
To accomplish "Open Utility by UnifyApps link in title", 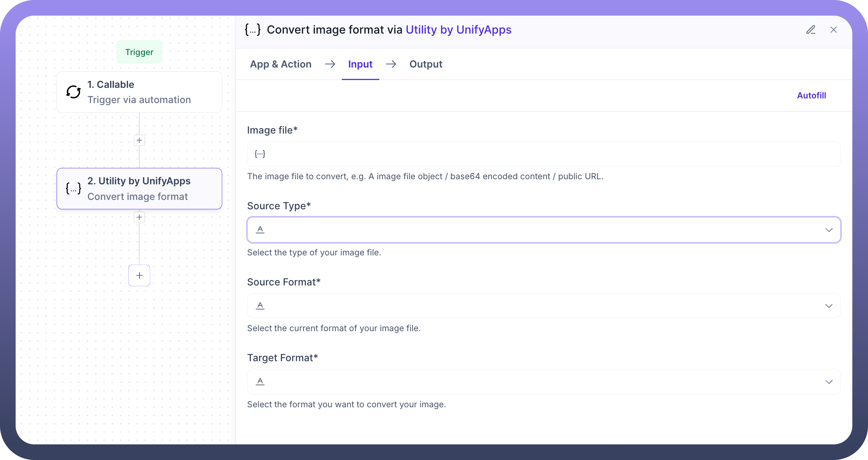I will [x=458, y=30].
